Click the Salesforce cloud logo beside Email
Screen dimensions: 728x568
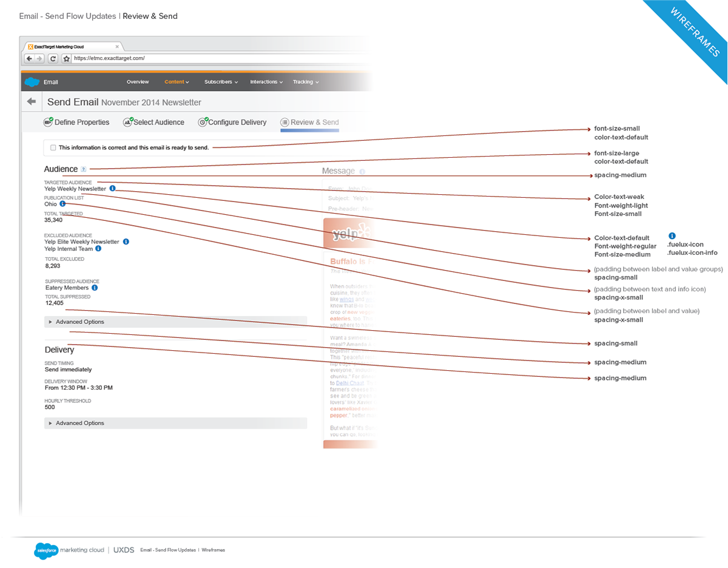[x=32, y=82]
